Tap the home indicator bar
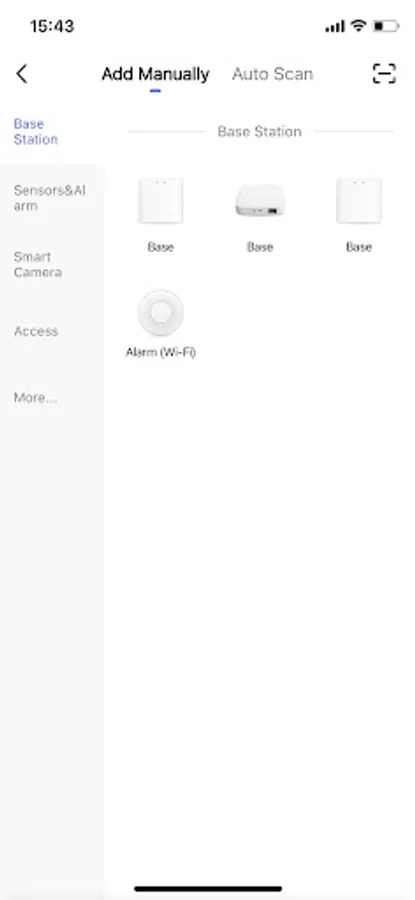Screen dimensions: 415x900 (x=208, y=889)
